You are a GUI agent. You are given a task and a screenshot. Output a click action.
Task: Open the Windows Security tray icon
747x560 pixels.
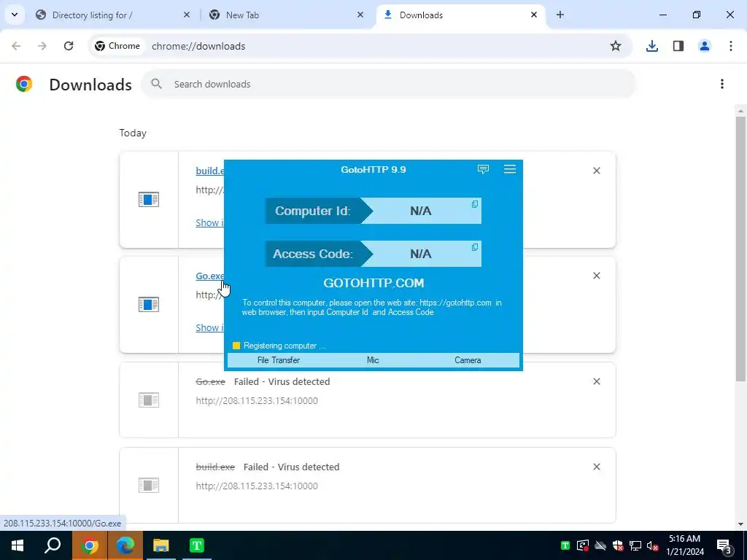618,545
